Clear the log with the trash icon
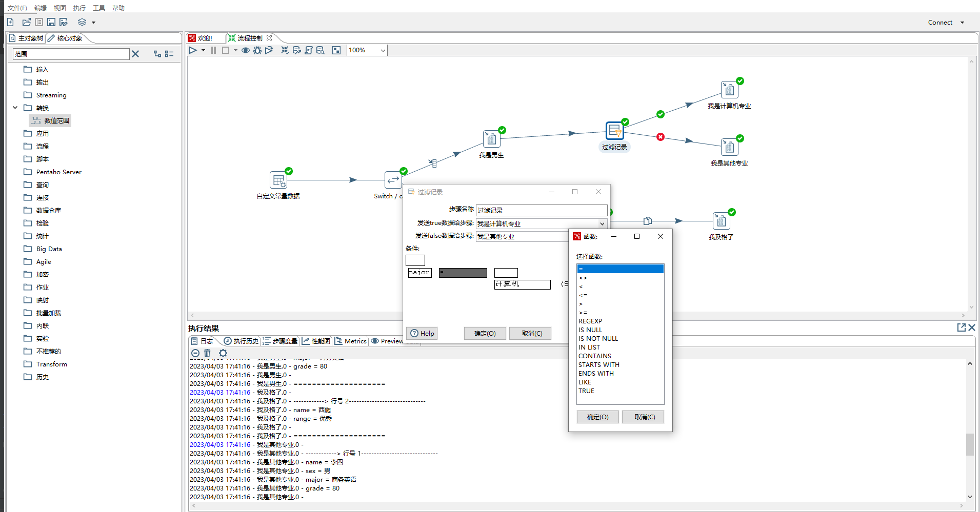This screenshot has width=980, height=512. pos(207,353)
